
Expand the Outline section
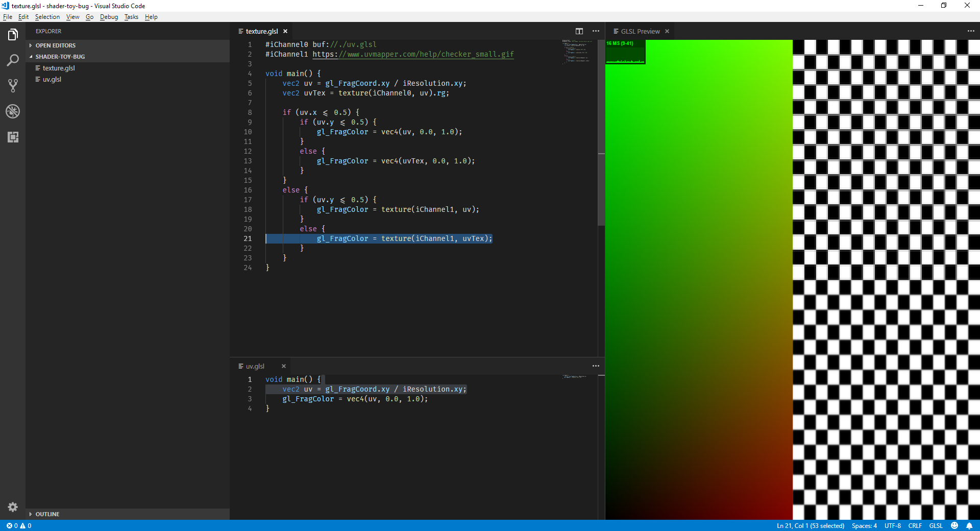point(128,514)
